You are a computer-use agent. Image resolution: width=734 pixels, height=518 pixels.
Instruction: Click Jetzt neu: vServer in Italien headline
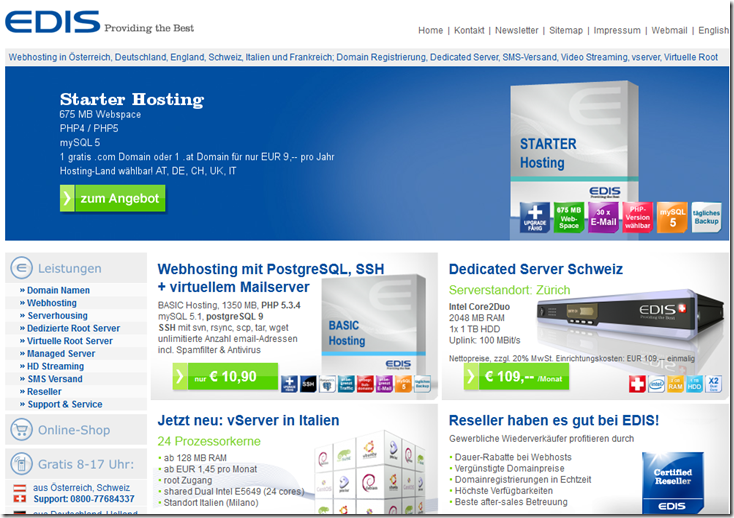[x=248, y=420]
